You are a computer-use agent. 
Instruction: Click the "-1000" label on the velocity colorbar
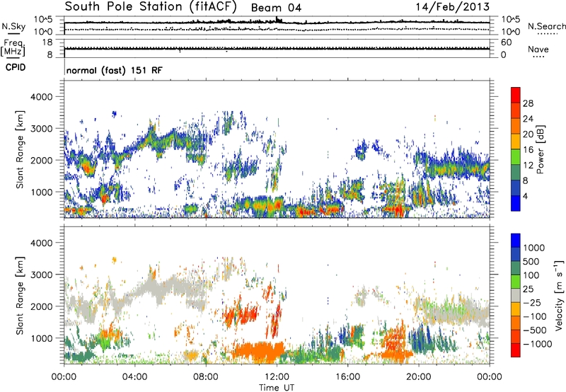tap(537, 344)
